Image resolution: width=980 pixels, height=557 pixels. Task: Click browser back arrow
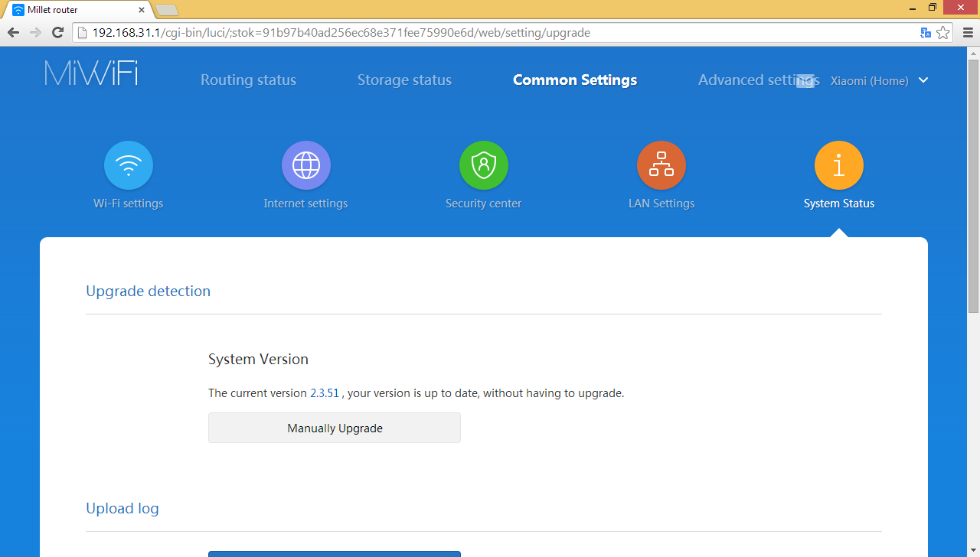[13, 33]
